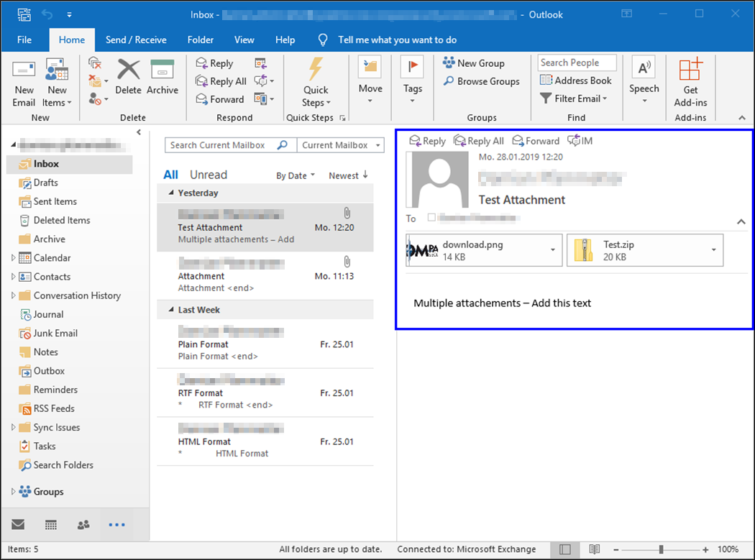Open People view in bottom navigation
Image resolution: width=755 pixels, height=560 pixels.
pyautogui.click(x=83, y=525)
